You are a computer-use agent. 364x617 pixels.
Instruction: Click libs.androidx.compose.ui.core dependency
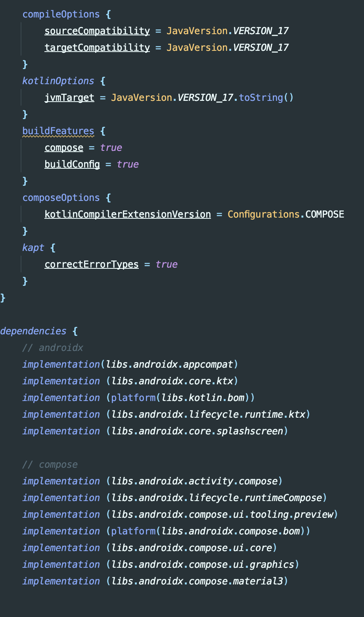(x=192, y=548)
